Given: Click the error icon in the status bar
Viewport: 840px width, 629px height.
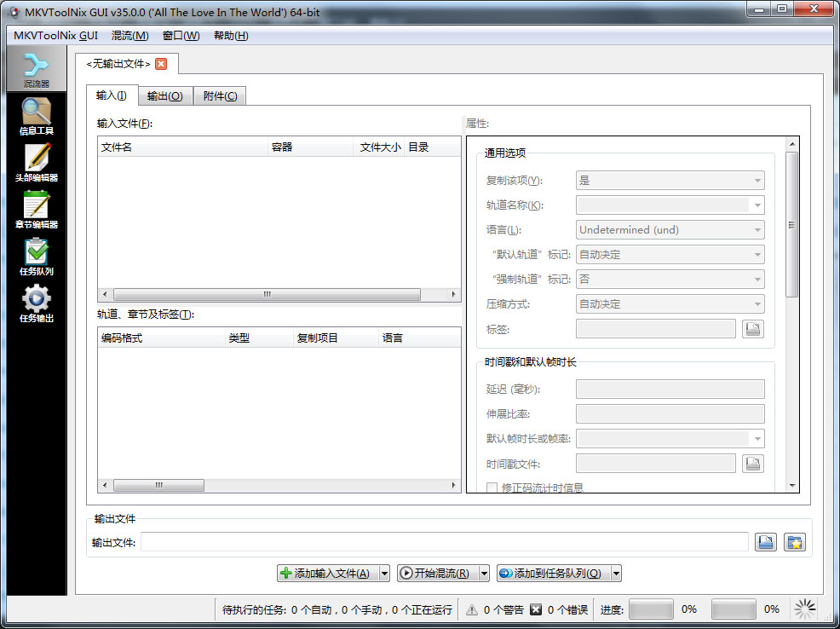Looking at the screenshot, I should tap(535, 609).
